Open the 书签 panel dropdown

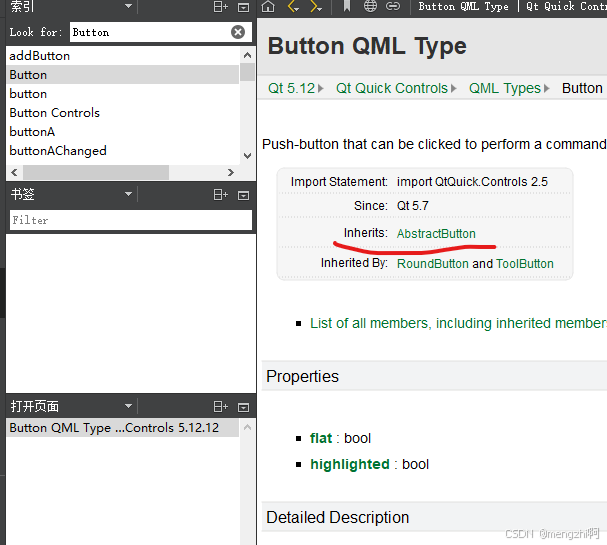(128, 194)
